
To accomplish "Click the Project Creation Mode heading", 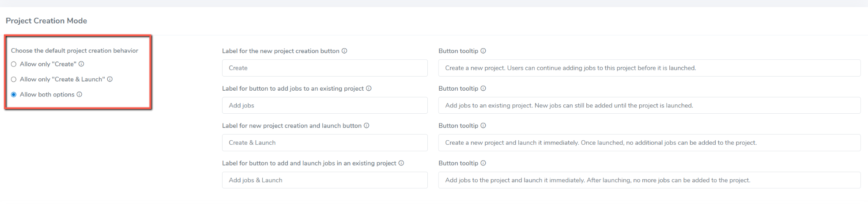I will 46,21.
